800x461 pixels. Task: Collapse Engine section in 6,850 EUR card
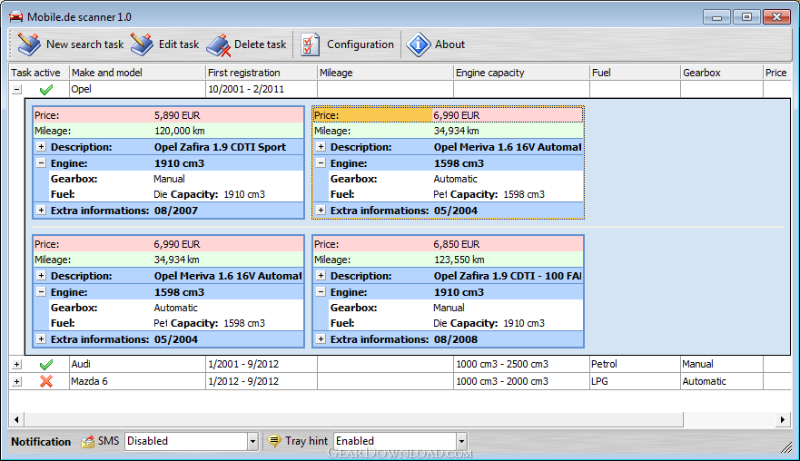tap(320, 292)
